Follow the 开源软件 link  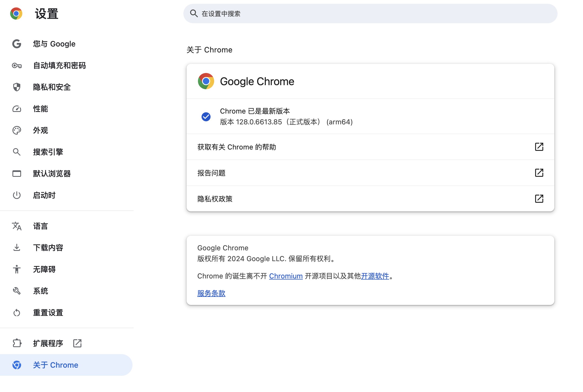(375, 276)
